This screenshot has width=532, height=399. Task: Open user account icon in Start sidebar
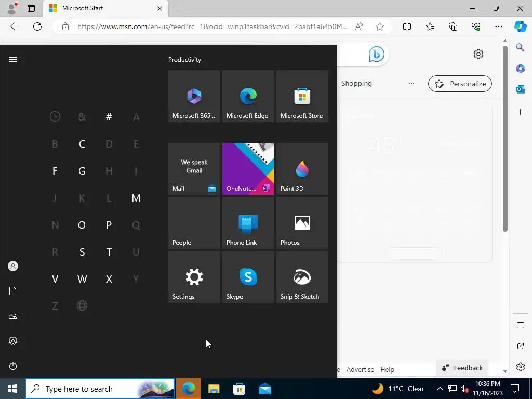coord(13,266)
